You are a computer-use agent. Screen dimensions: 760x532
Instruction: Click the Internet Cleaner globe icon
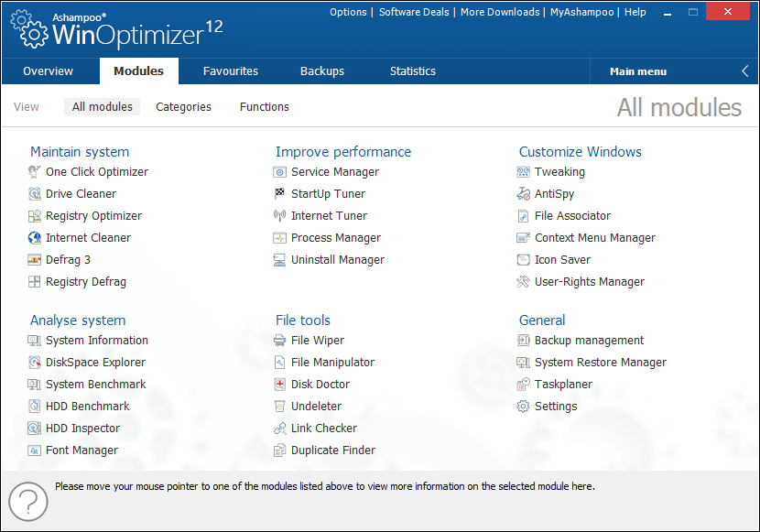coord(35,238)
